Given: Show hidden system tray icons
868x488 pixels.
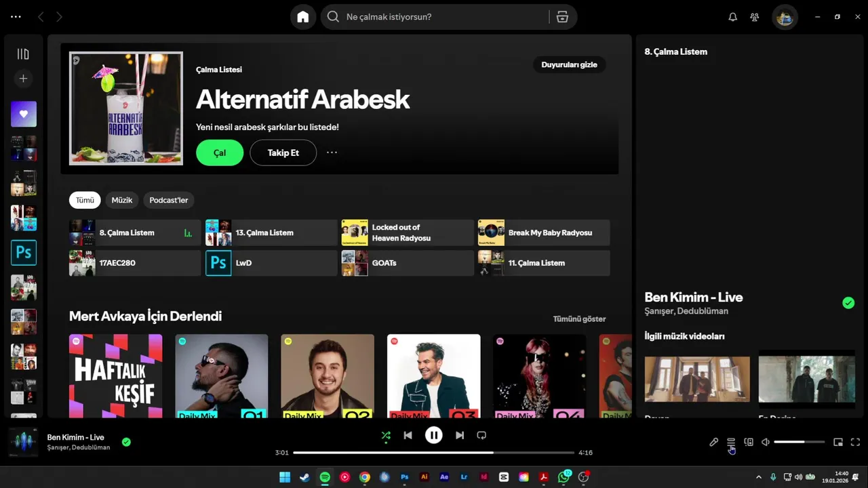Looking at the screenshot, I should 759,477.
